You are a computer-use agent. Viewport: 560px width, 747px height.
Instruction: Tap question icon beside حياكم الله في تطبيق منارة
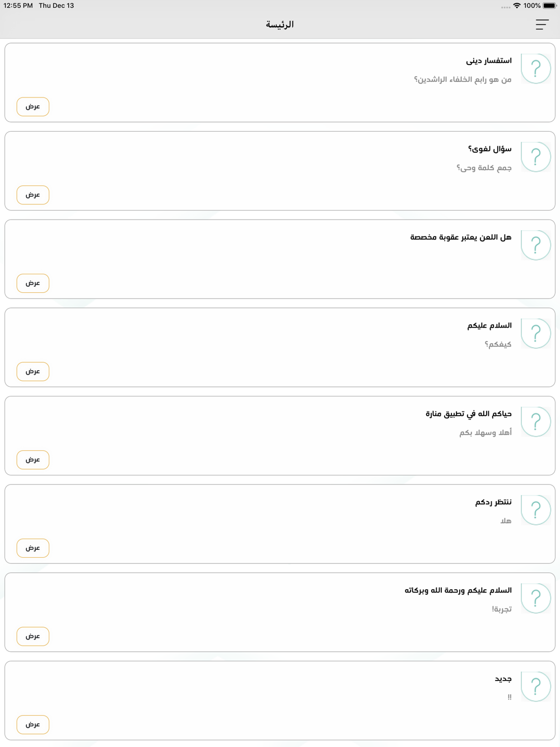[535, 422]
